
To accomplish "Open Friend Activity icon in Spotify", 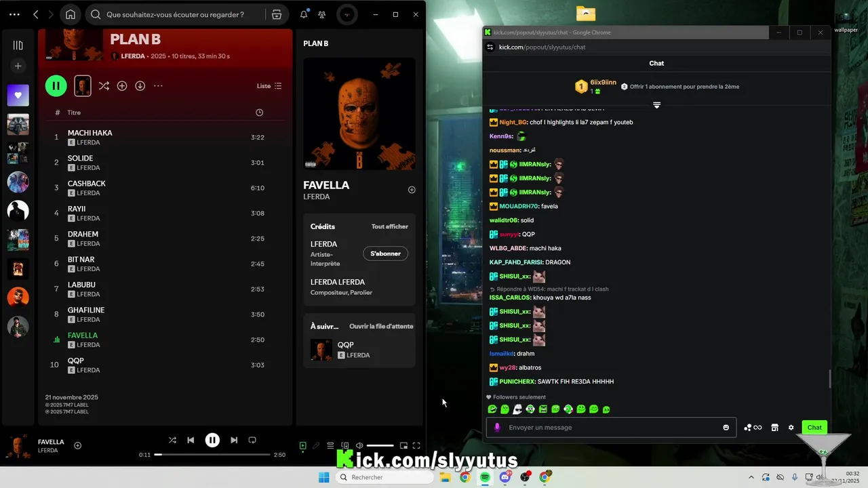I will click(x=322, y=14).
